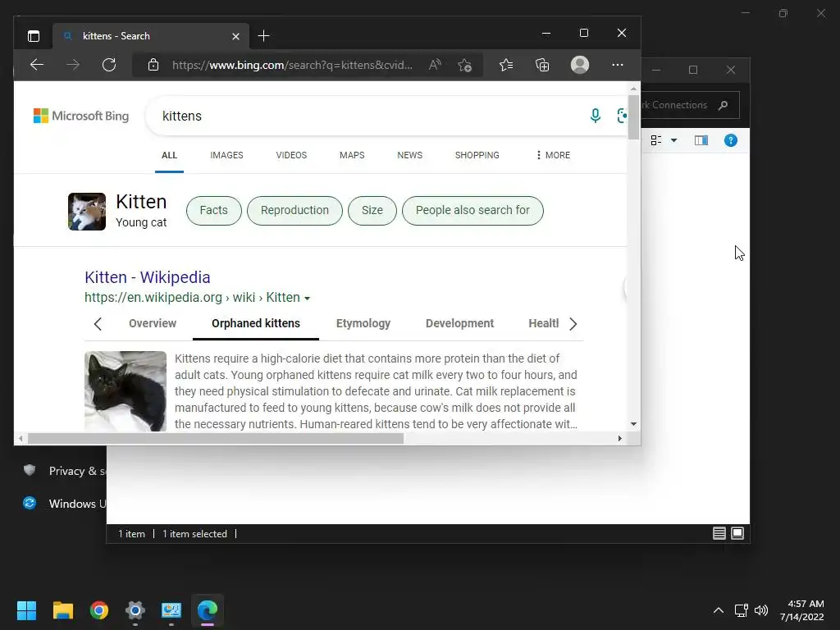This screenshot has height=630, width=840.
Task: Open Help in Network Connections window
Action: [731, 140]
